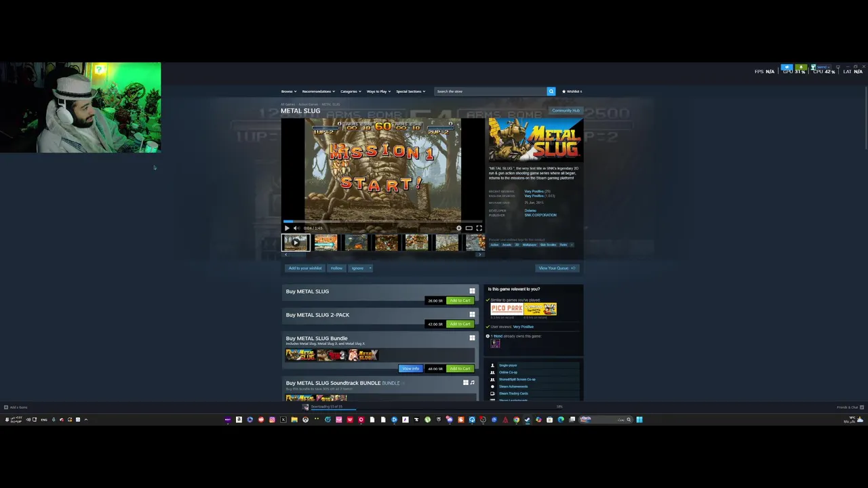
Task: Click music note icon on Soundtrack Bundle
Action: tap(472, 383)
